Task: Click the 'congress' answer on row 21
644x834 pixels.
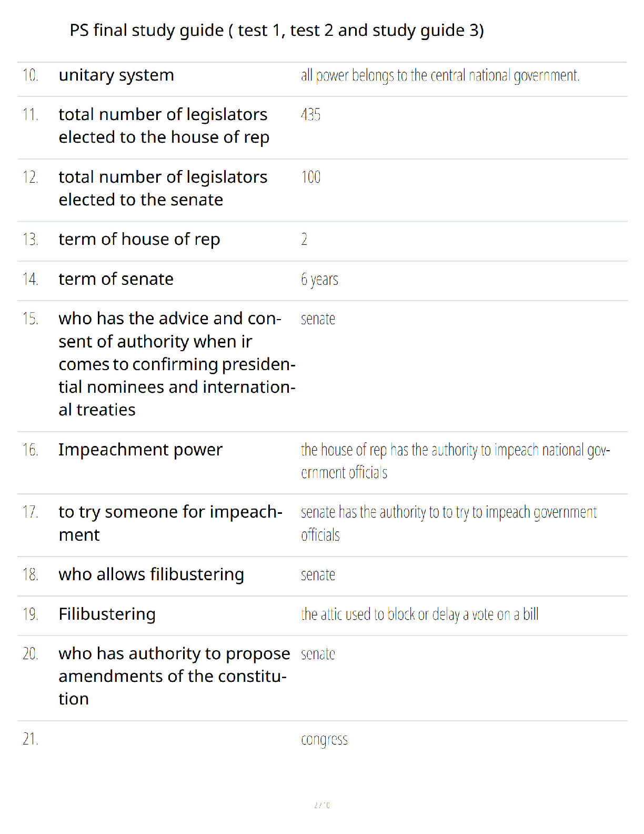Action: (325, 740)
